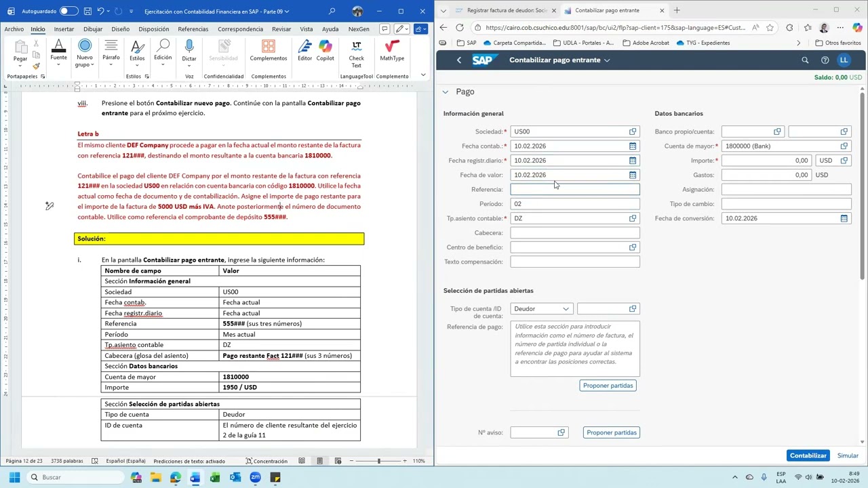Click Proponer partidas under Referencia de pago

[608, 386]
